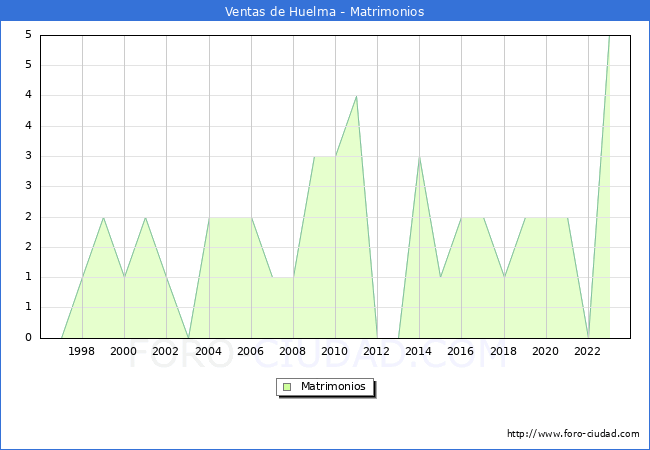650x450 pixels.
Task: Select the 2006 x-axis label
Action: [250, 351]
